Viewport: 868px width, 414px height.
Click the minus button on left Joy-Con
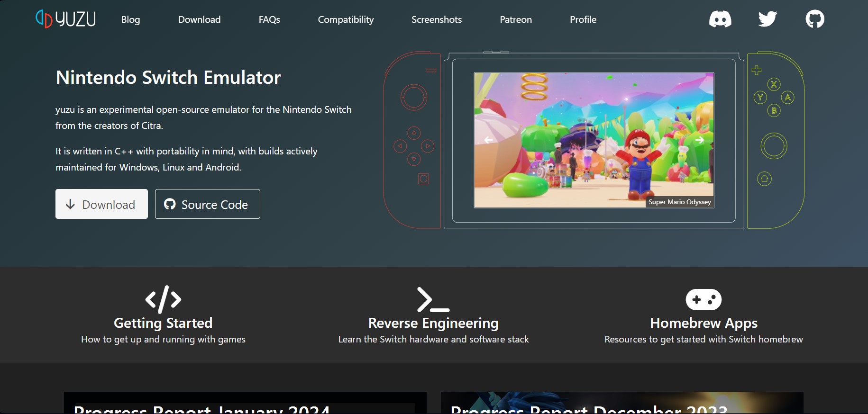[431, 71]
